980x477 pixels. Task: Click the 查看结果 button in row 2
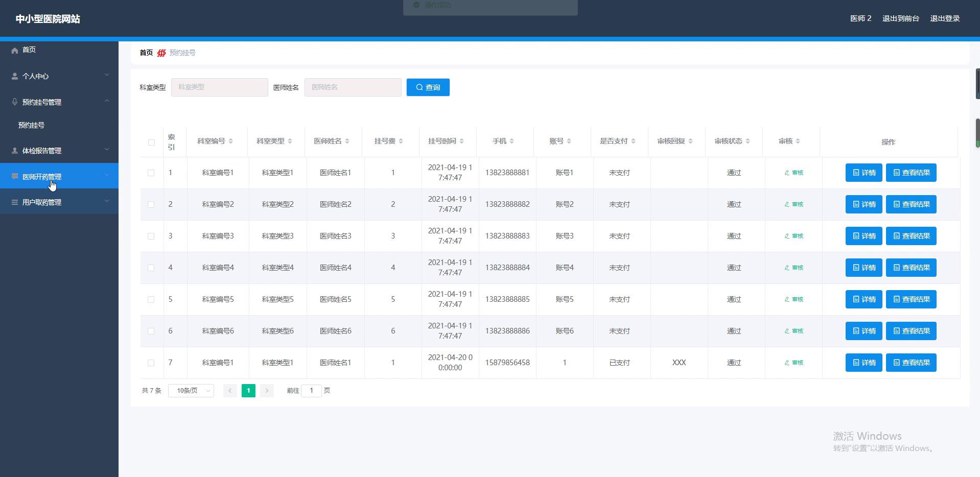911,204
